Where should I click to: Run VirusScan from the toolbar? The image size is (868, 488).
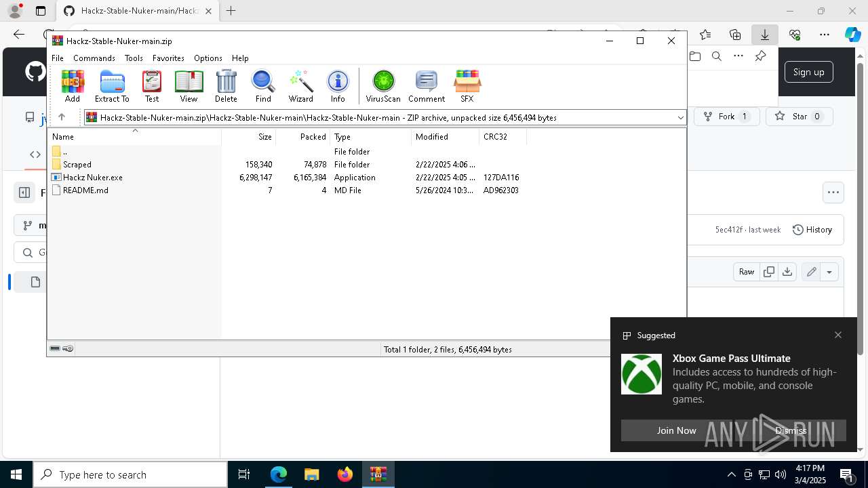[x=383, y=86]
